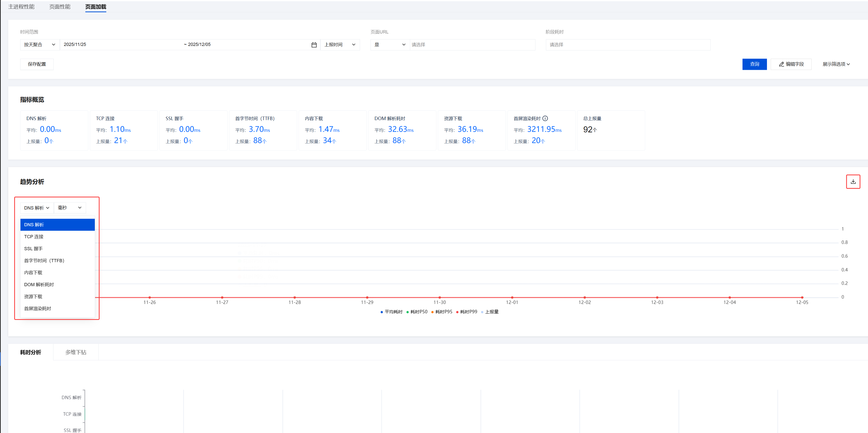
Task: Click the blue 查询 button
Action: coord(754,64)
